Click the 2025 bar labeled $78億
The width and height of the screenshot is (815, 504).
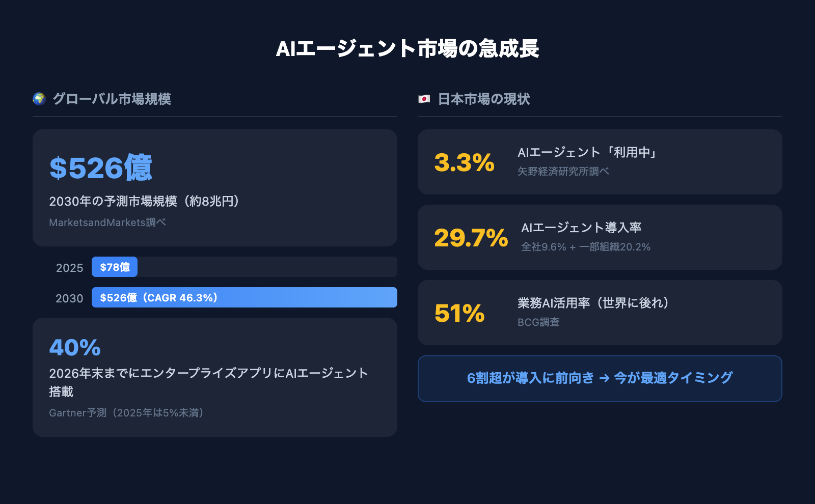coord(115,267)
